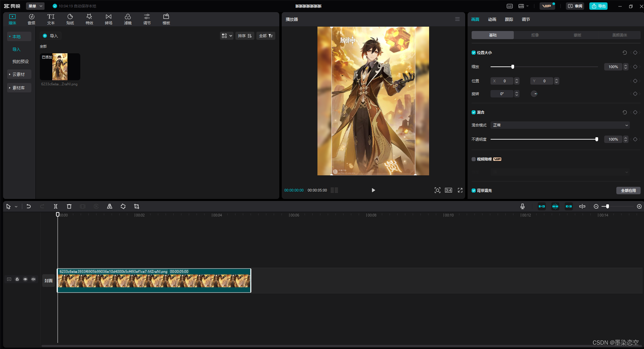The width and height of the screenshot is (644, 349).
Task: Enter fullscreen player view
Action: 460,190
